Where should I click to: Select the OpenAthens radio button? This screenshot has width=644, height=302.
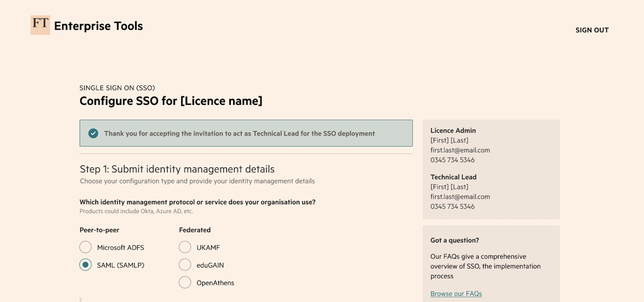[x=185, y=282]
